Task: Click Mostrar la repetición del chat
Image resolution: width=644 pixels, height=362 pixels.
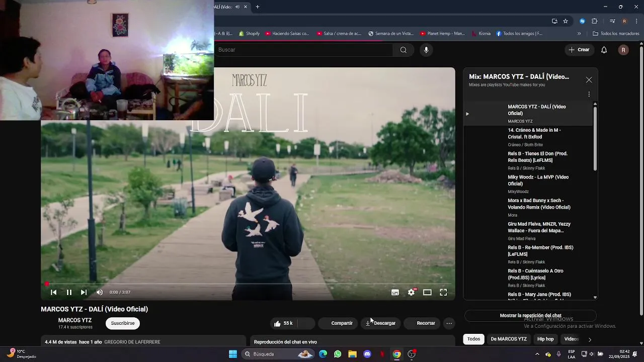Action: (x=530, y=316)
